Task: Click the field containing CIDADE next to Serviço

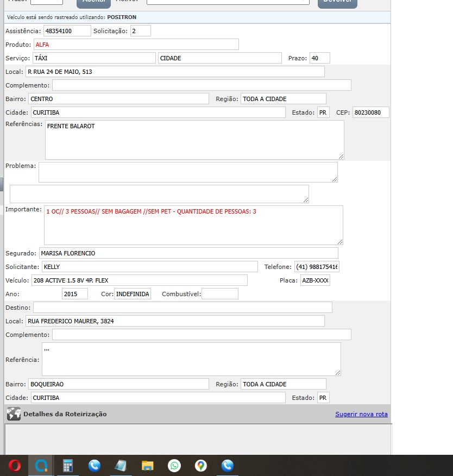Action: (219, 58)
